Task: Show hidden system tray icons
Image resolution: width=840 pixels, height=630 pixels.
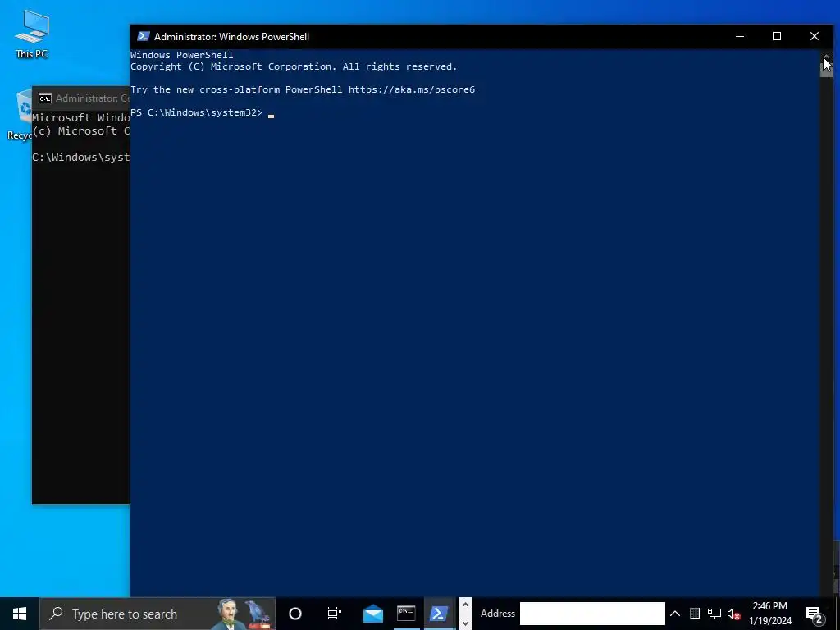Action: pyautogui.click(x=675, y=614)
